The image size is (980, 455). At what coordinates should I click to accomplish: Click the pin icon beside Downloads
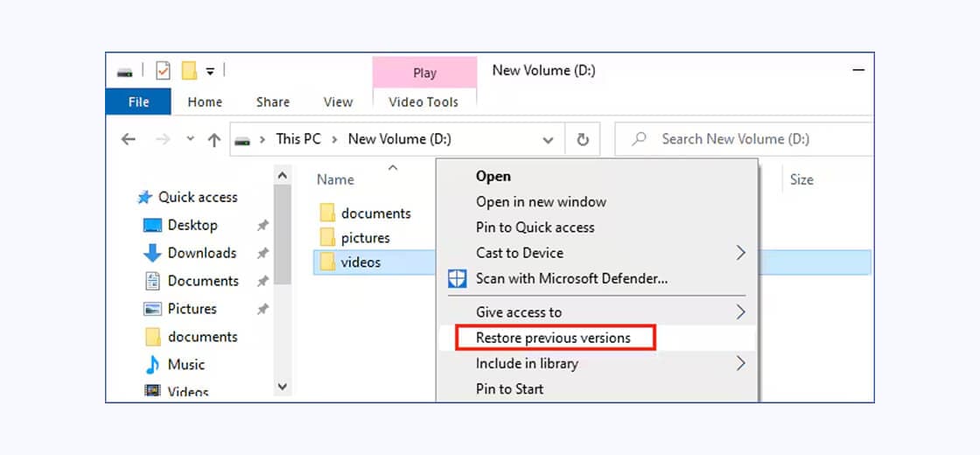[263, 253]
